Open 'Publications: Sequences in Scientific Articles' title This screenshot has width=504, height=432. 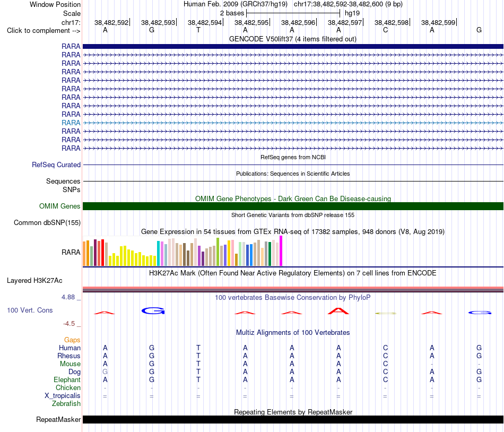tap(293, 174)
